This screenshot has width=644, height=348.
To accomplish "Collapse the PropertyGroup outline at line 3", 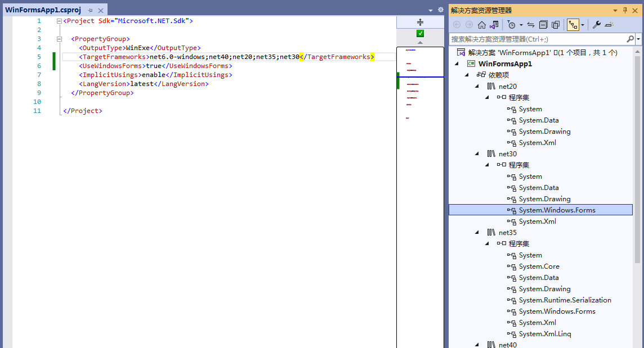I will pyautogui.click(x=59, y=39).
